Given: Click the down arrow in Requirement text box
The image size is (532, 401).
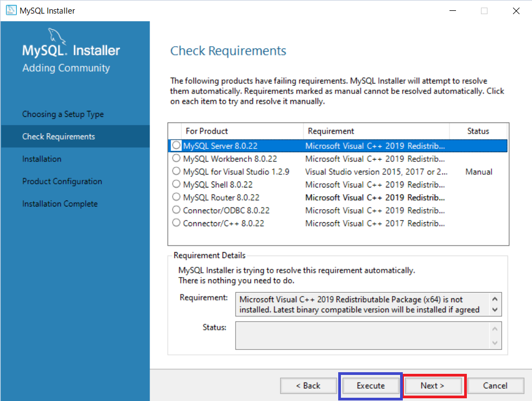Looking at the screenshot, I should tap(495, 310).
